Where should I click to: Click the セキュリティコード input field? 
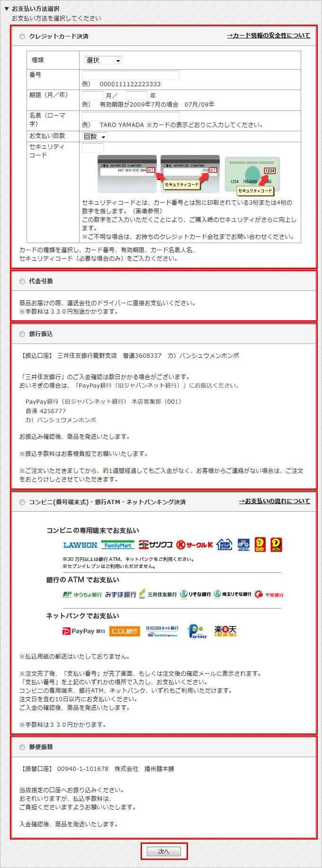pyautogui.click(x=93, y=148)
